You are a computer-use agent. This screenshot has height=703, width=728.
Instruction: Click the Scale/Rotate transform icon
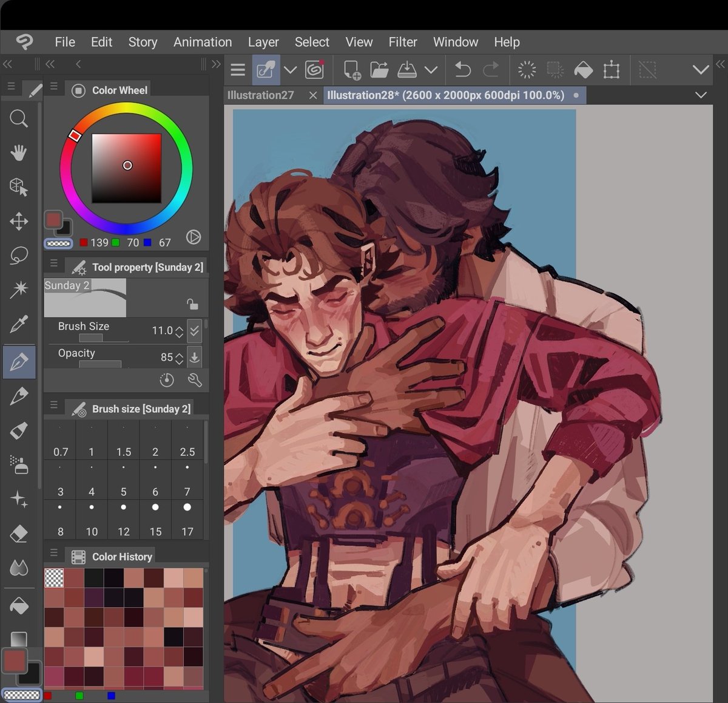coord(612,70)
